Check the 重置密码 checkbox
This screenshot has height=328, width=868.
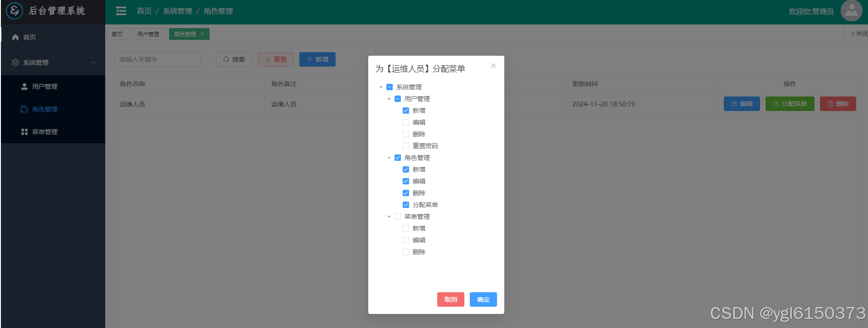pos(406,146)
